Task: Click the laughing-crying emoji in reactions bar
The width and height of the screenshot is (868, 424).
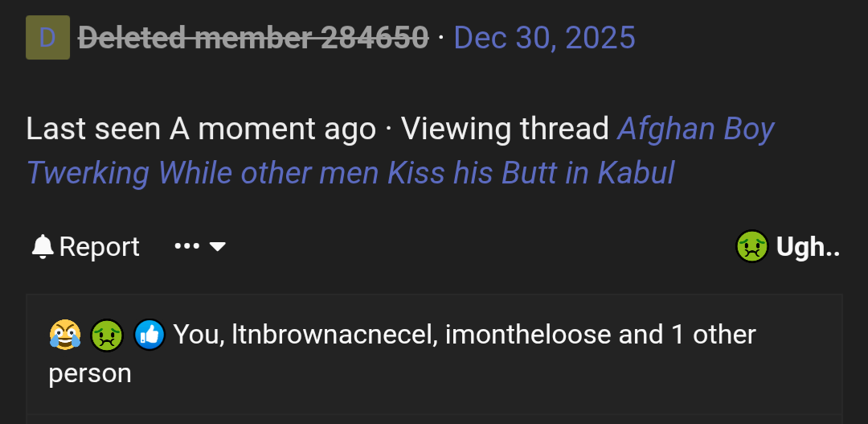Action: (x=65, y=334)
